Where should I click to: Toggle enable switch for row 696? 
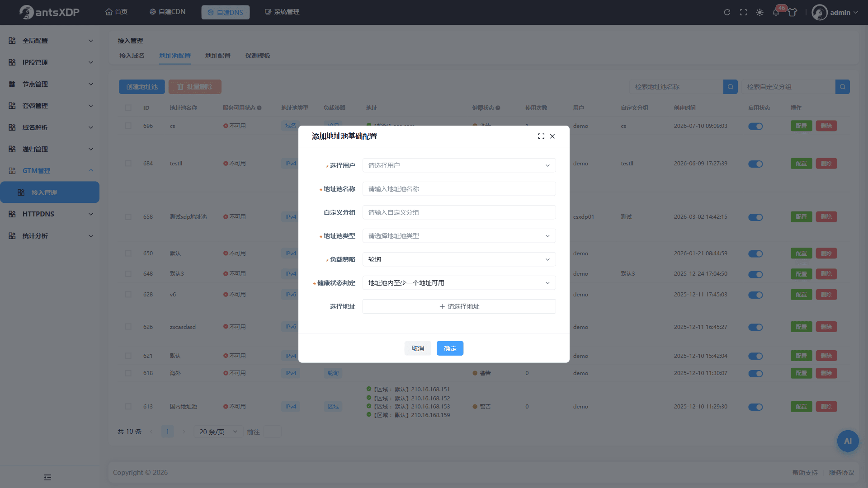755,126
